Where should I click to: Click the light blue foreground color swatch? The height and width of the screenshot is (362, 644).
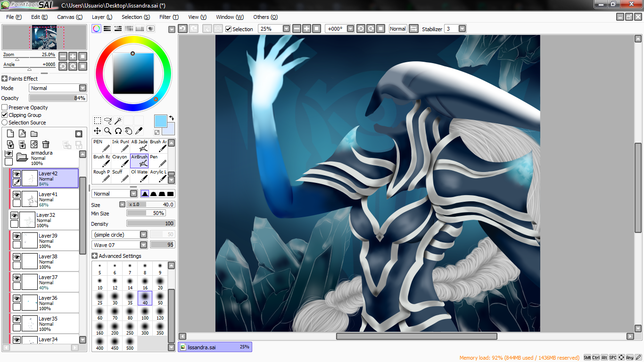click(160, 121)
